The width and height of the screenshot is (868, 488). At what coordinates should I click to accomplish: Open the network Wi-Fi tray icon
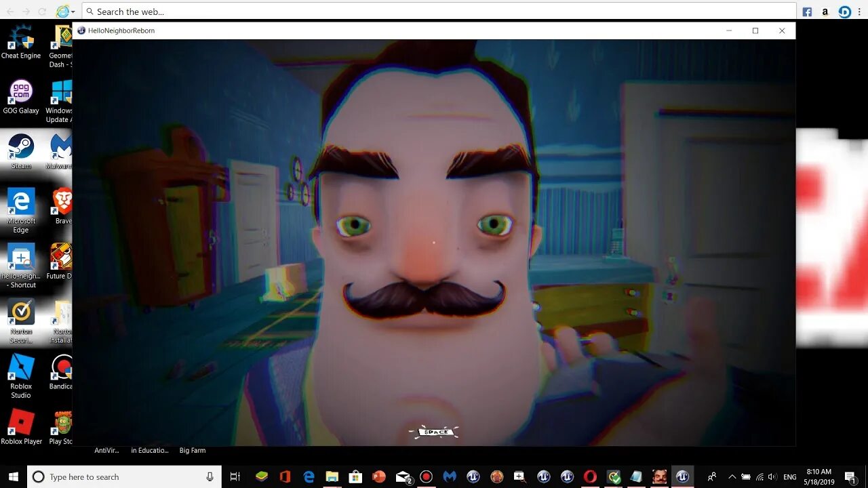coord(759,477)
